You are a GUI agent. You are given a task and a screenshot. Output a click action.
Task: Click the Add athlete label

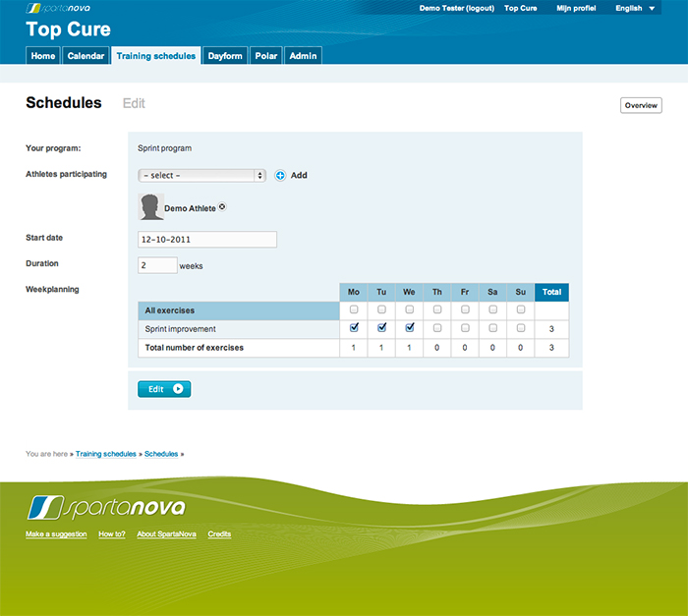click(x=299, y=176)
